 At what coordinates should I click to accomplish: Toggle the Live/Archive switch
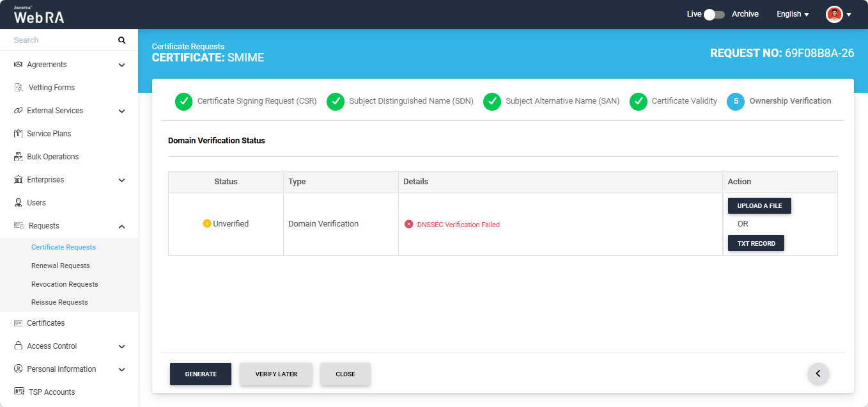[715, 14]
